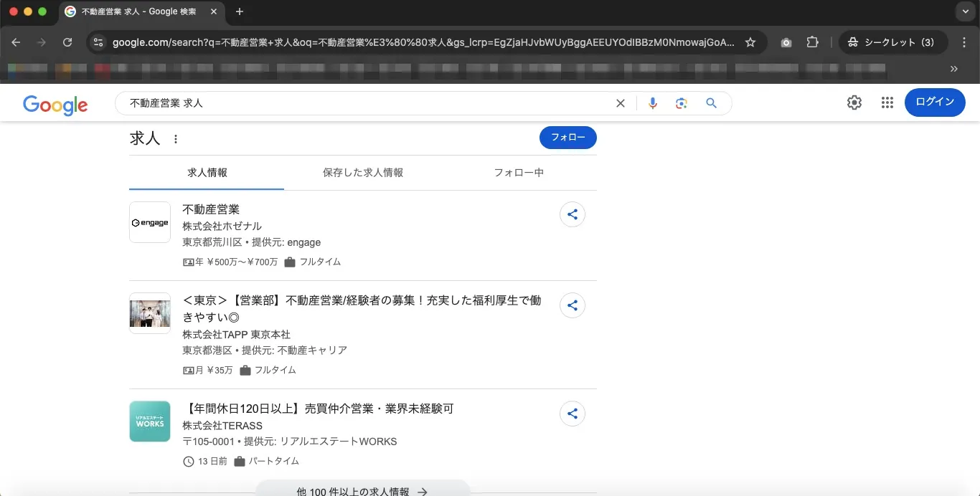Open new tab with plus icon

(x=240, y=11)
